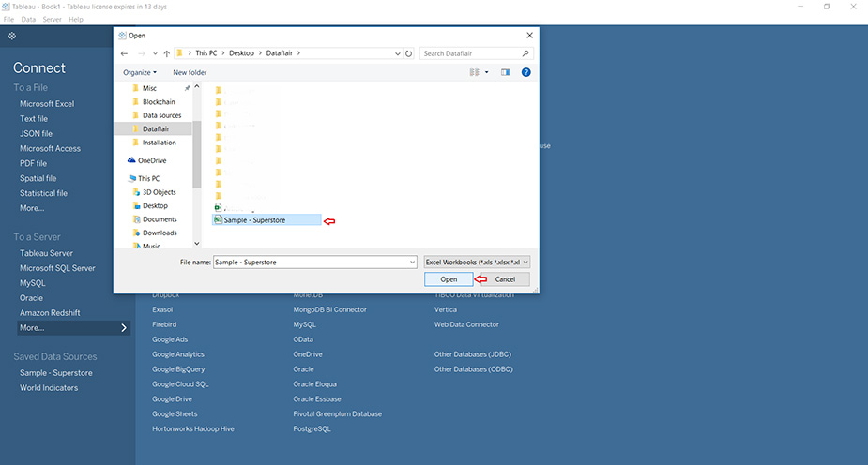Click This PC in address breadcrumb
868x465 pixels.
206,53
